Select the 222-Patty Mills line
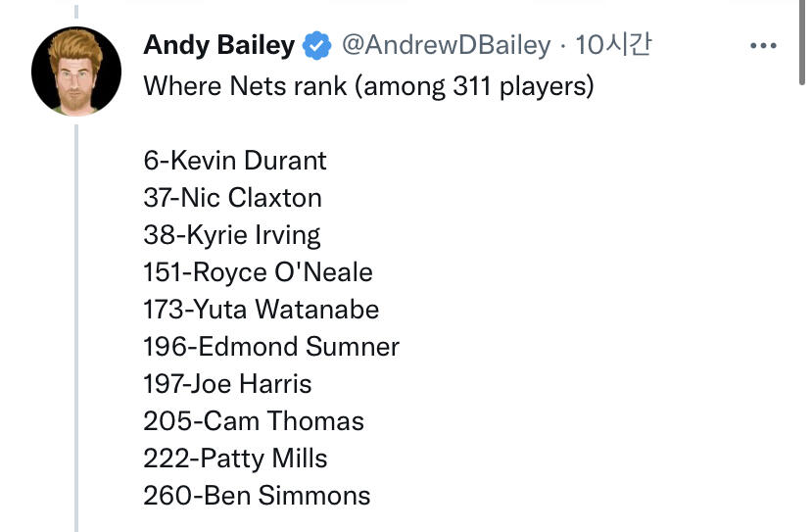811x532 pixels. tap(235, 459)
